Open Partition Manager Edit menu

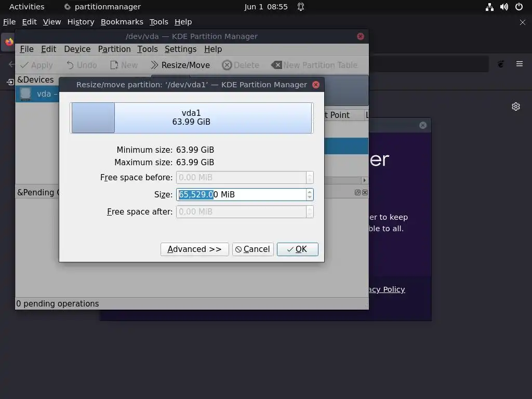(48, 49)
